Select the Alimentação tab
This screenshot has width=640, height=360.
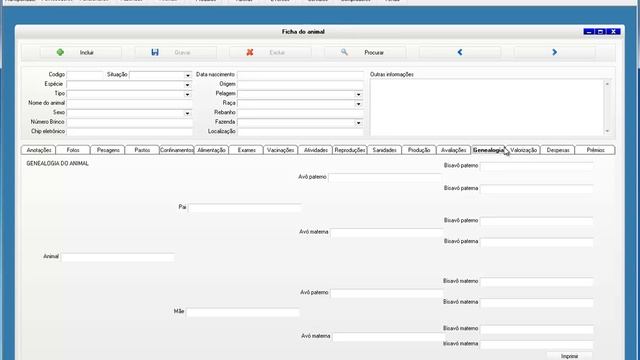tap(211, 150)
